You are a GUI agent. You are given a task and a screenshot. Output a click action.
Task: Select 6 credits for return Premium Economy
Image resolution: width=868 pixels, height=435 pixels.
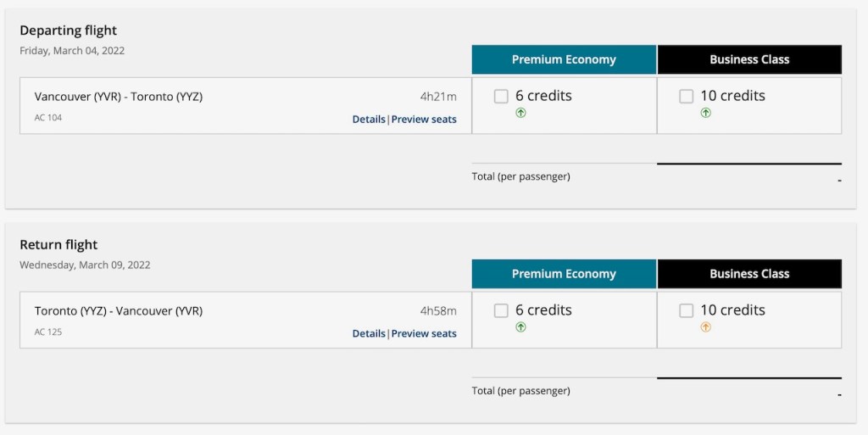click(x=501, y=311)
